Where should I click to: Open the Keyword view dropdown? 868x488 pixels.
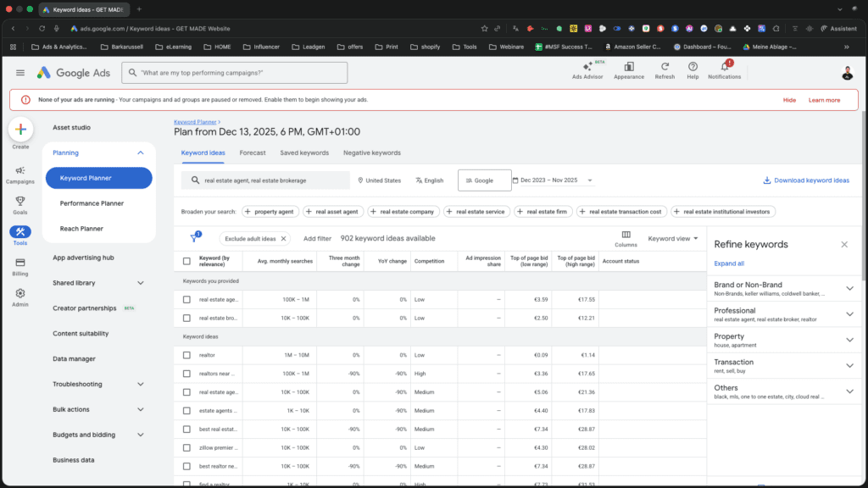coord(672,238)
